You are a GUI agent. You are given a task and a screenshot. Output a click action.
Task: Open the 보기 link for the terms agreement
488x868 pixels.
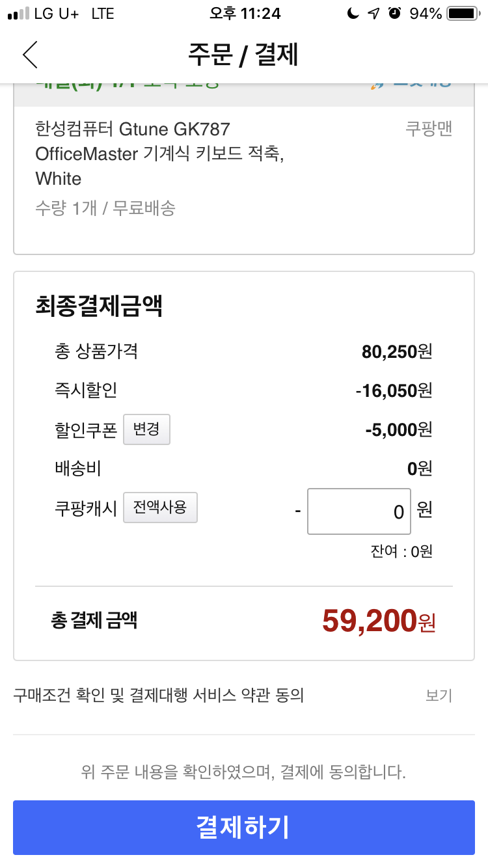click(x=439, y=696)
